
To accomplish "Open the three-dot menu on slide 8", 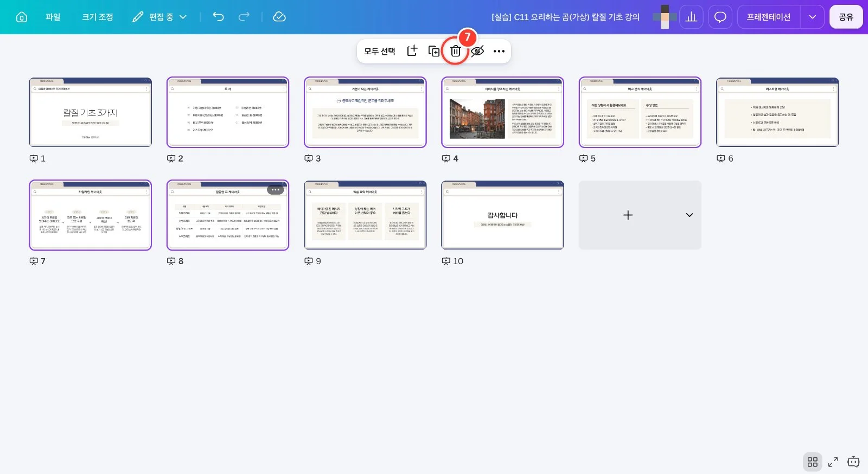I will click(x=275, y=190).
